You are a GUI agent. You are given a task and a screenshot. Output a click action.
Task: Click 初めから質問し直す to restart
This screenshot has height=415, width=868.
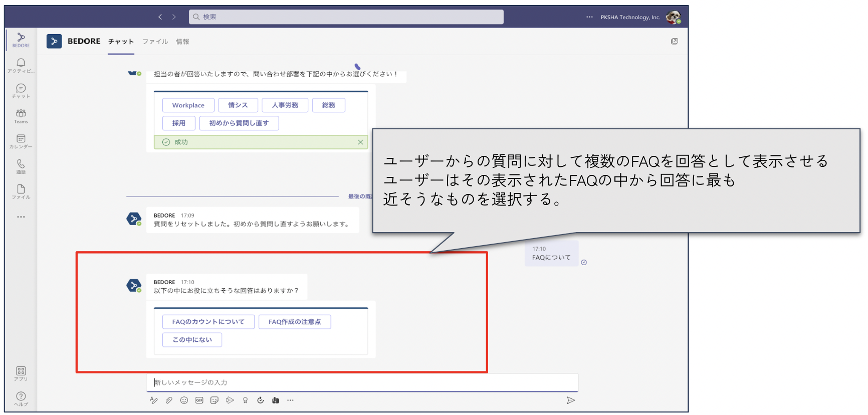pos(239,123)
